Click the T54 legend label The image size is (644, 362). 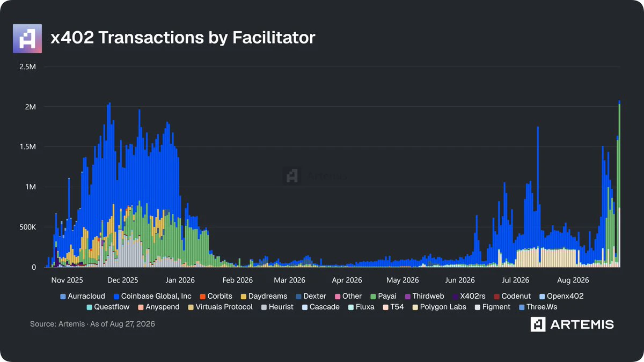tap(393, 307)
